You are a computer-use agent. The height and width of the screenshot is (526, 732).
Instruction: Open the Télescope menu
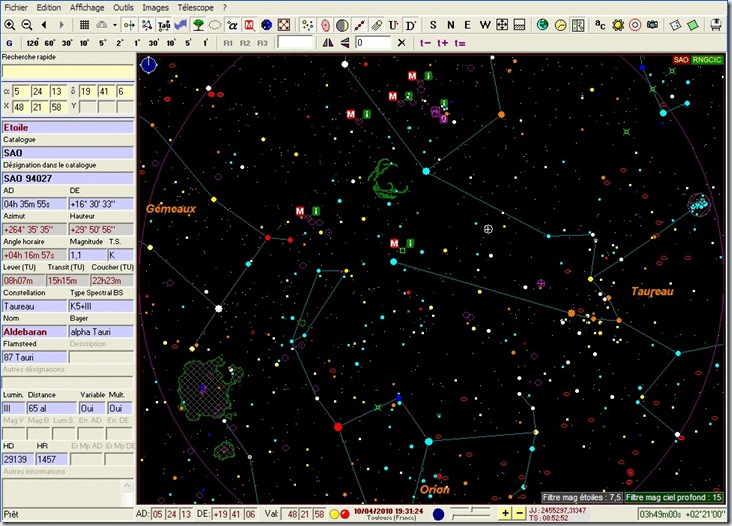click(x=195, y=7)
